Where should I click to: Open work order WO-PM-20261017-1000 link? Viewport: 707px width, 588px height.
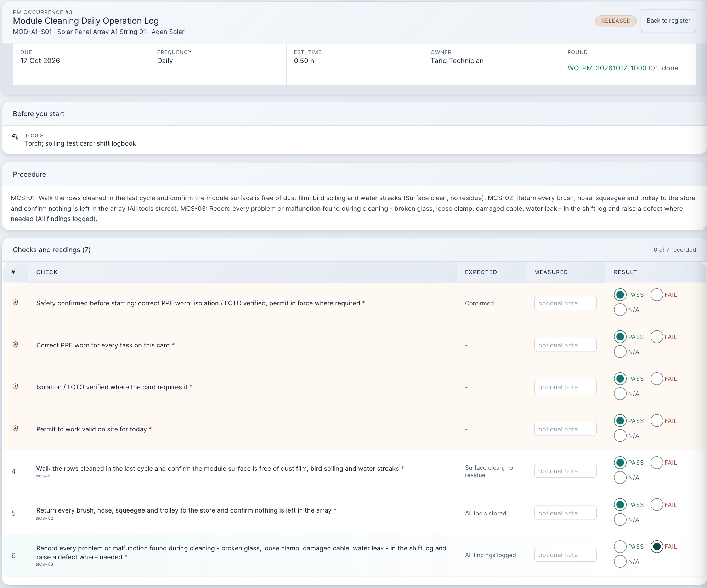pyautogui.click(x=607, y=68)
